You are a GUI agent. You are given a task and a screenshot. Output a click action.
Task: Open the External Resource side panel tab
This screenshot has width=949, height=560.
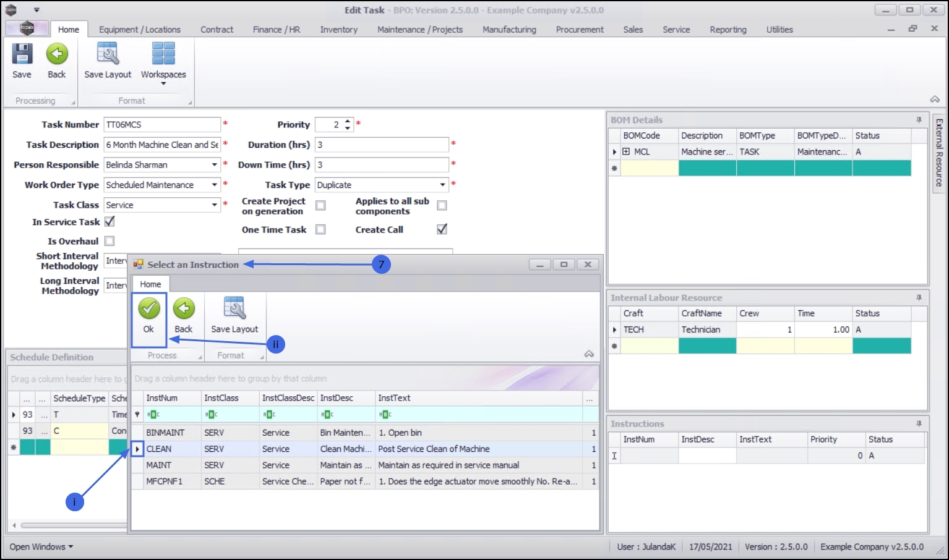click(x=939, y=153)
